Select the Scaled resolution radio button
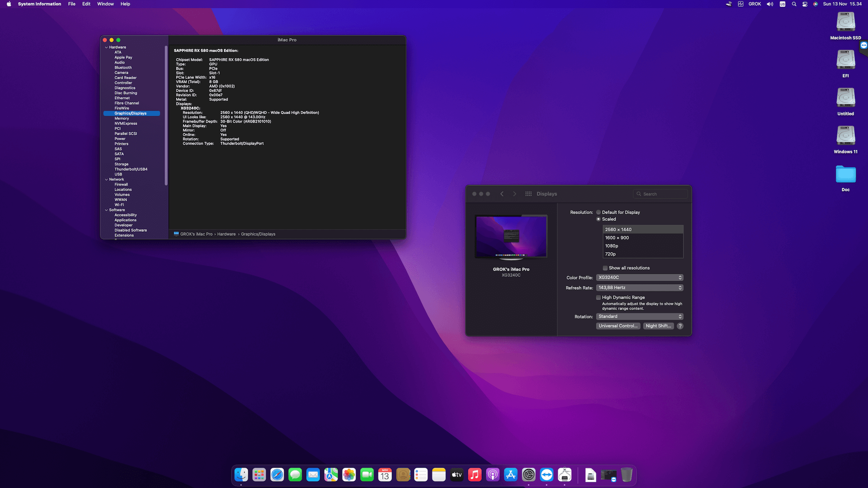This screenshot has width=868, height=488. click(599, 219)
